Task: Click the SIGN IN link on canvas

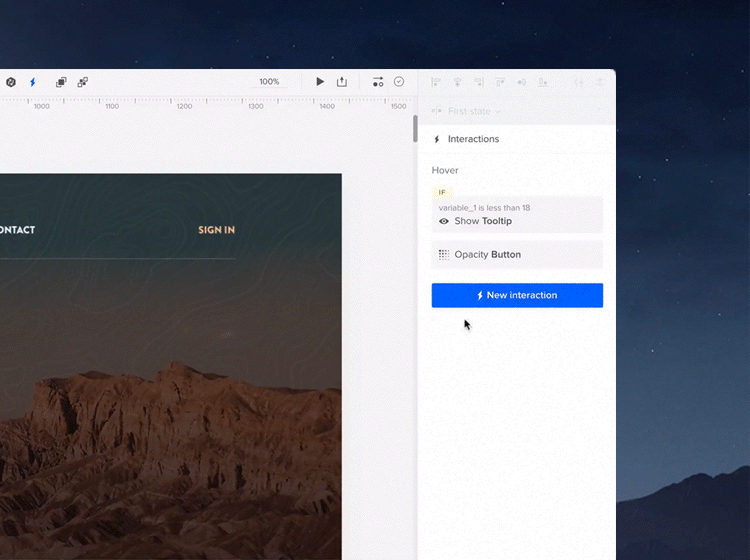Action: 217,230
